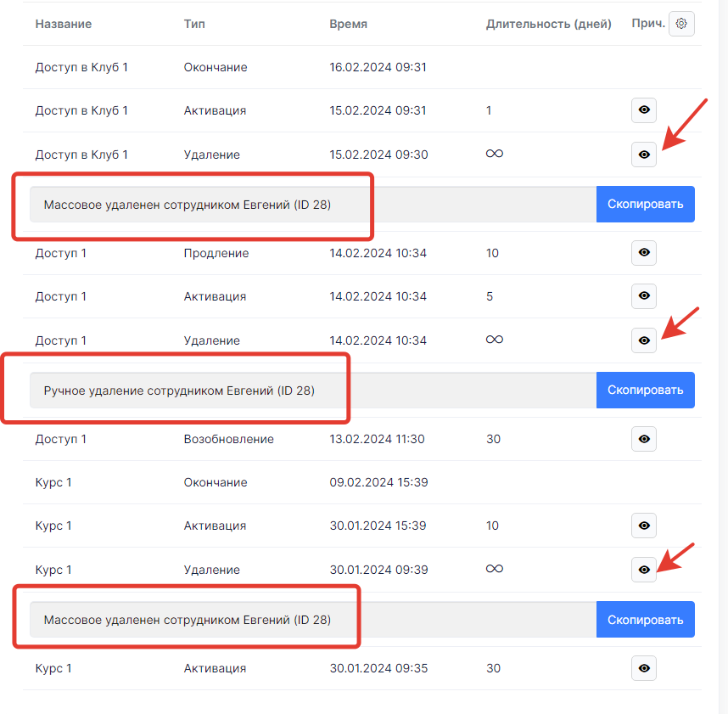Open table settings gear icon
728x714 pixels.
(x=680, y=25)
